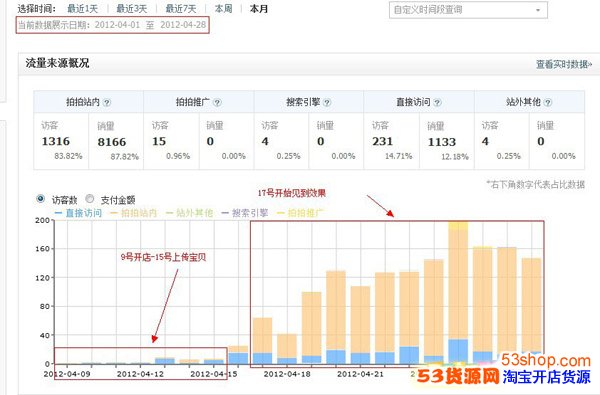
Task: Click the x-axis label 2012-04-21
Action: pos(360,374)
